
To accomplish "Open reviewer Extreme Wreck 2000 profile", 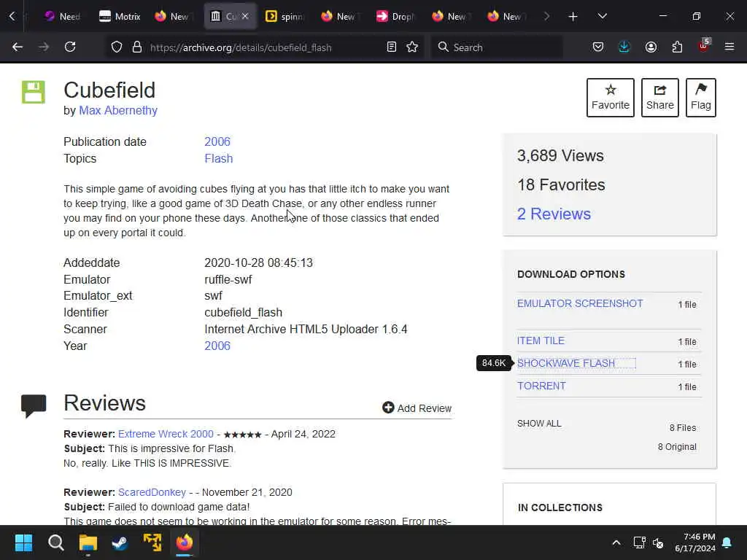I will click(166, 435).
